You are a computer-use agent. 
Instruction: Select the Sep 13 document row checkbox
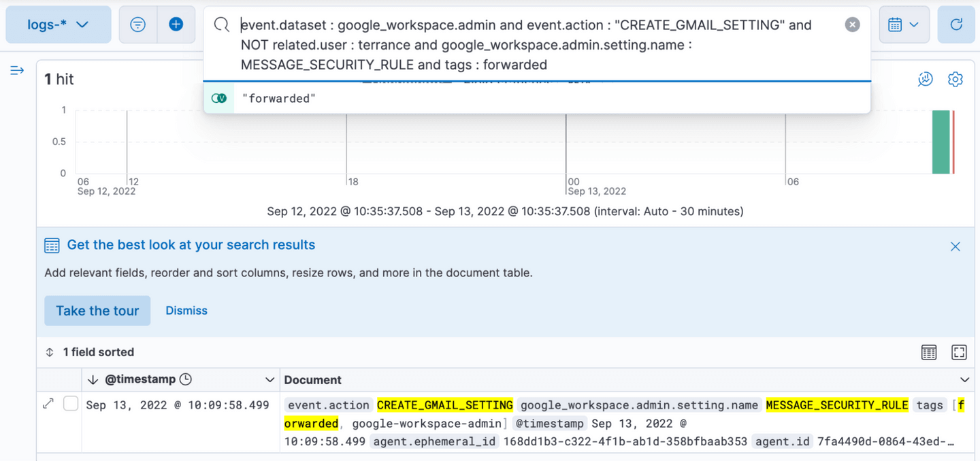71,404
